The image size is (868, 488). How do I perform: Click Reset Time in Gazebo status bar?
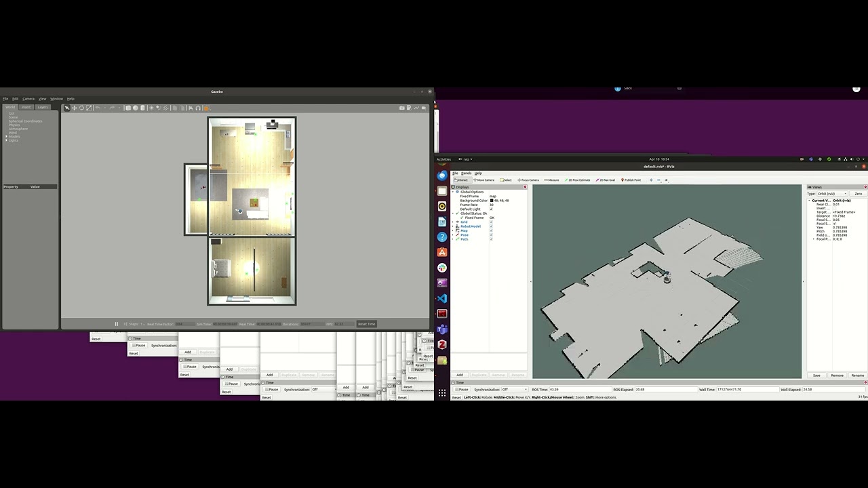coord(366,324)
